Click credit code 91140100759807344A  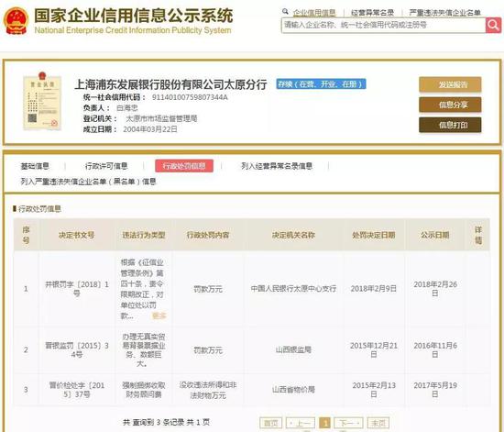[190, 97]
